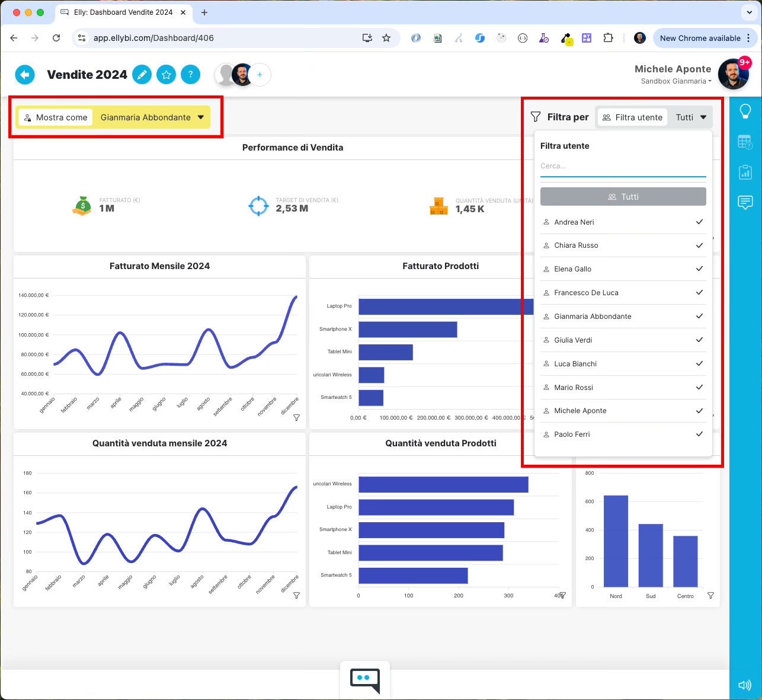Screen dimensions: 762x700
Task: Click the Fatturato money bag icon
Action: pyautogui.click(x=82, y=206)
